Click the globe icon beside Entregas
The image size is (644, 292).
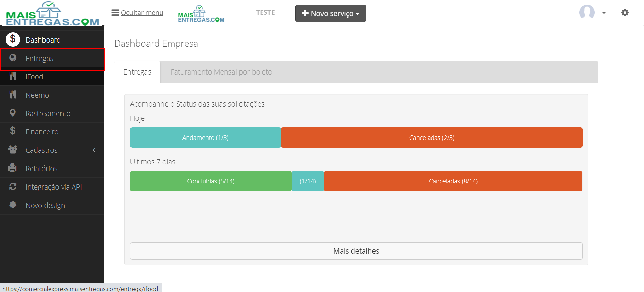13,58
